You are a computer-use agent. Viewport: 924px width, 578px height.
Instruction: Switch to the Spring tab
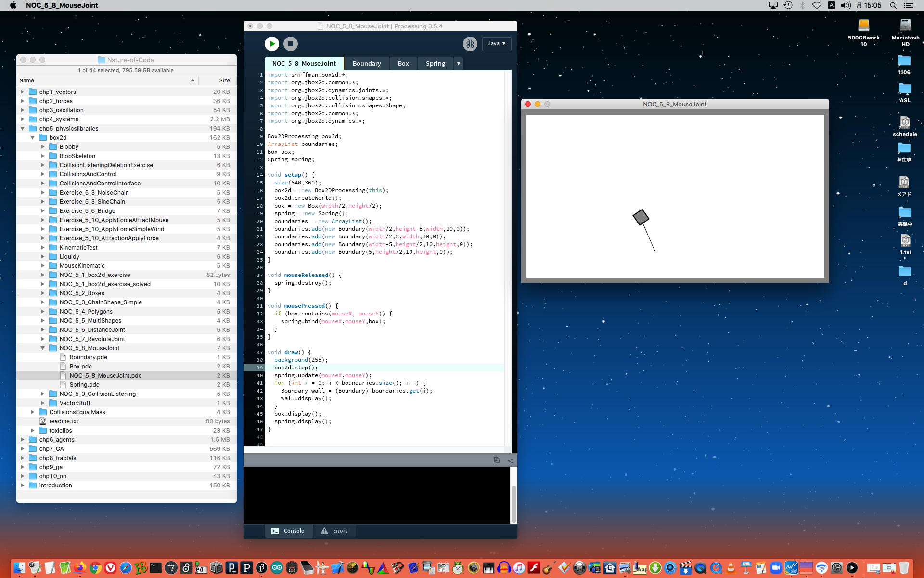point(435,64)
